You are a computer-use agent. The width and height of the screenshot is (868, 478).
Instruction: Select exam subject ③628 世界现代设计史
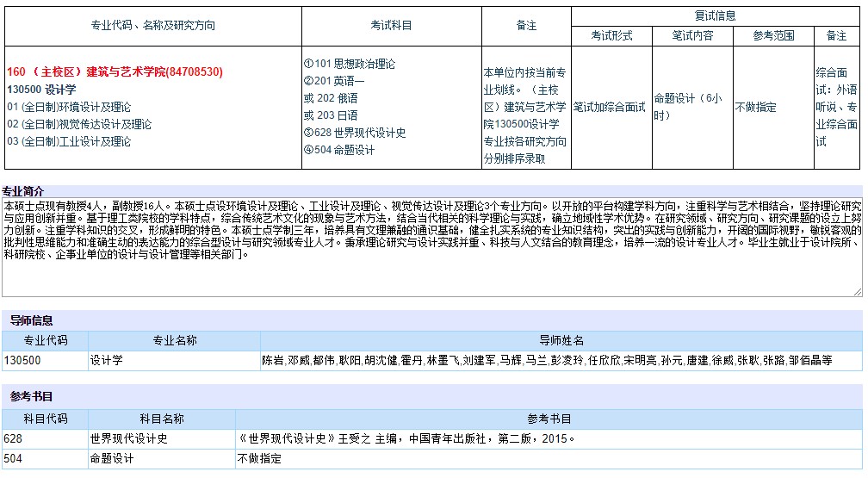(x=355, y=133)
